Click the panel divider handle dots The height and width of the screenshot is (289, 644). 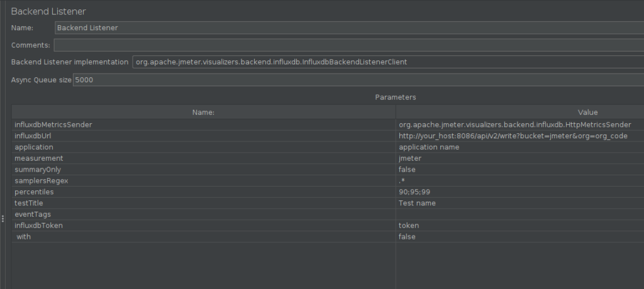point(3,219)
